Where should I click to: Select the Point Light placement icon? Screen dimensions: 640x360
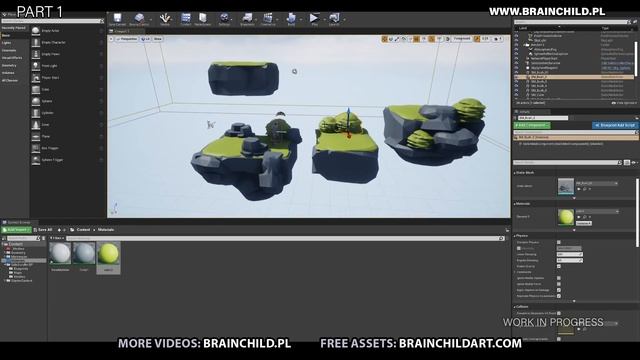tap(36, 66)
